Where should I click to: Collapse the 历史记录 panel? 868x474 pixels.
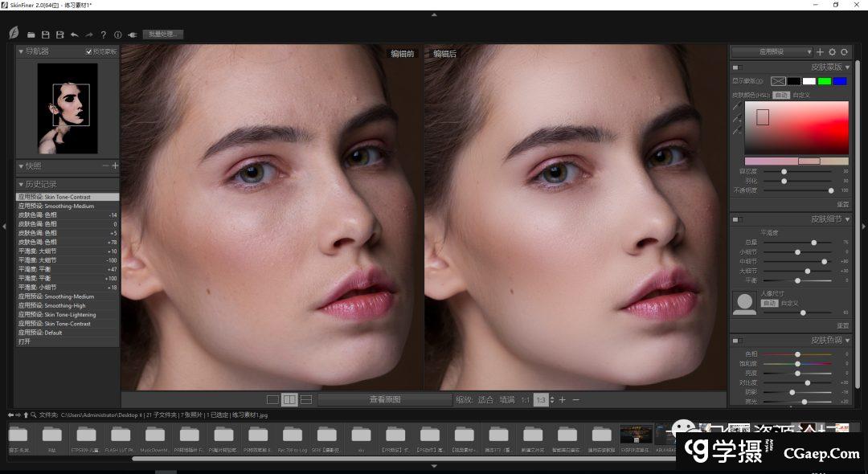pyautogui.click(x=21, y=184)
